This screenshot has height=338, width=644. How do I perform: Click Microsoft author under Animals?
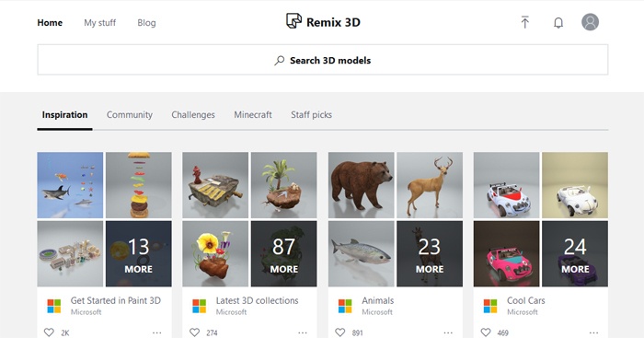[377, 312]
